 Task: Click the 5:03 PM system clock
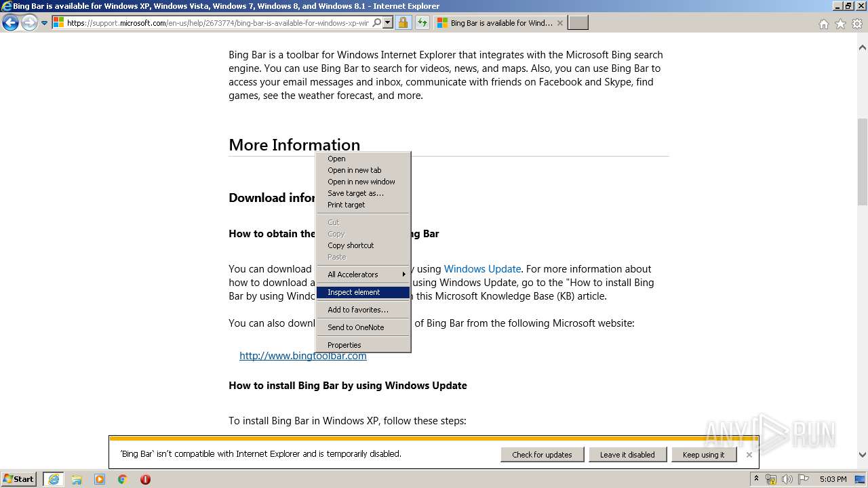tap(833, 479)
